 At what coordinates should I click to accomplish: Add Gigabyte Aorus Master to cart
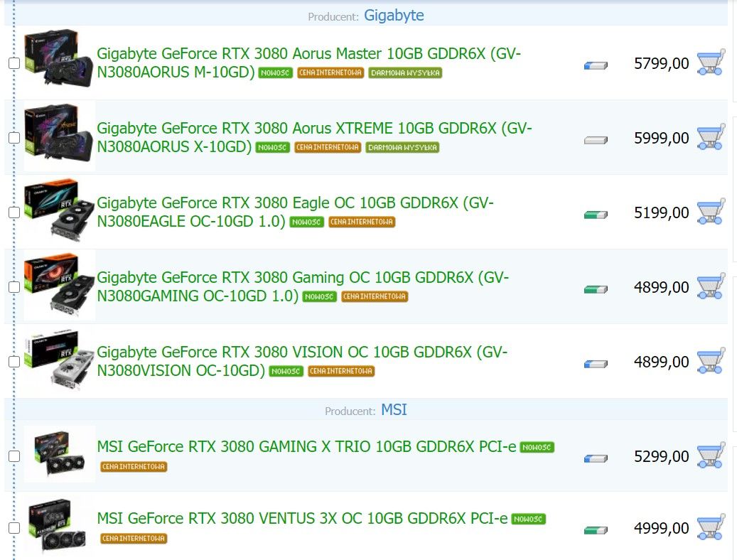tap(710, 63)
